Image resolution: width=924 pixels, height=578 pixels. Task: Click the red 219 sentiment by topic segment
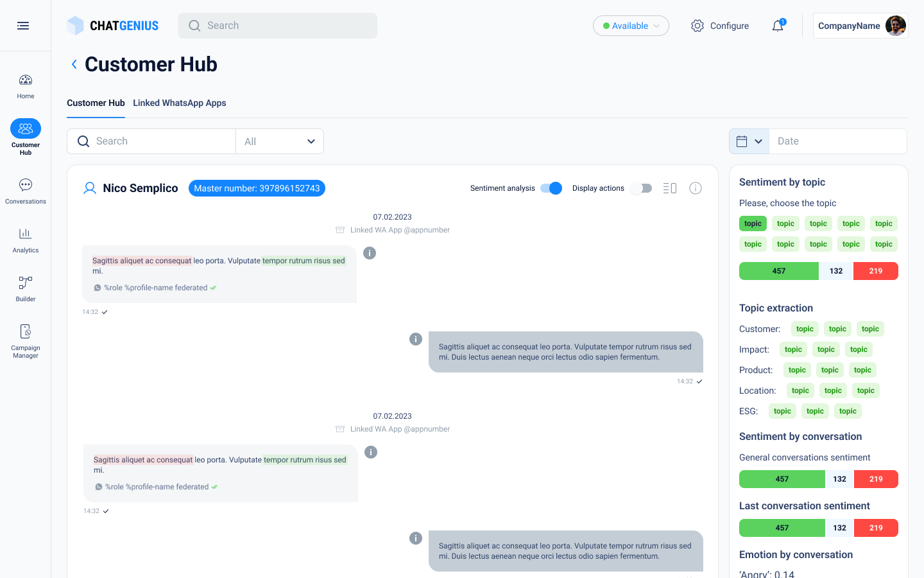click(875, 271)
